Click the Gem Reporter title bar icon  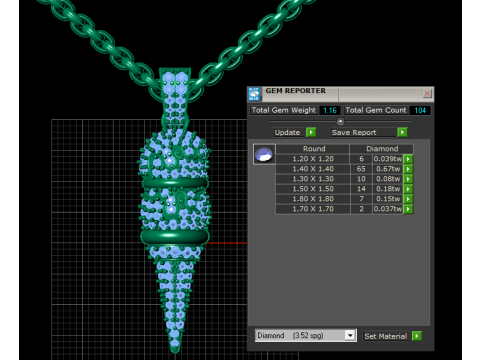point(254,94)
